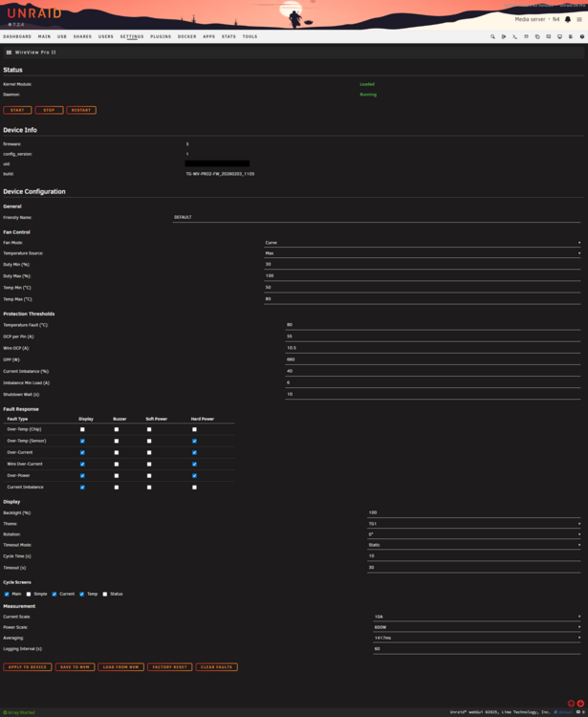
Task: Click Load from NVM button
Action: click(120, 667)
